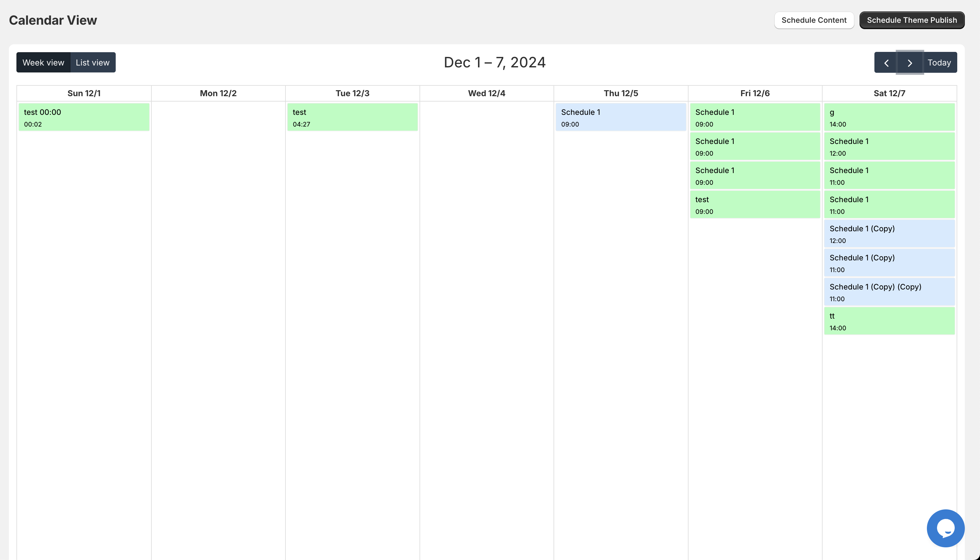
Task: Open Schedule Content dialog
Action: (x=814, y=20)
